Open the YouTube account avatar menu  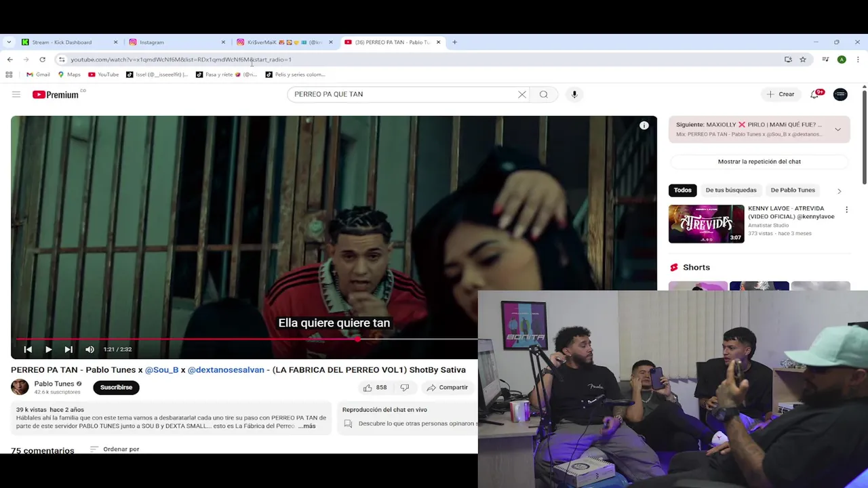[x=840, y=94]
